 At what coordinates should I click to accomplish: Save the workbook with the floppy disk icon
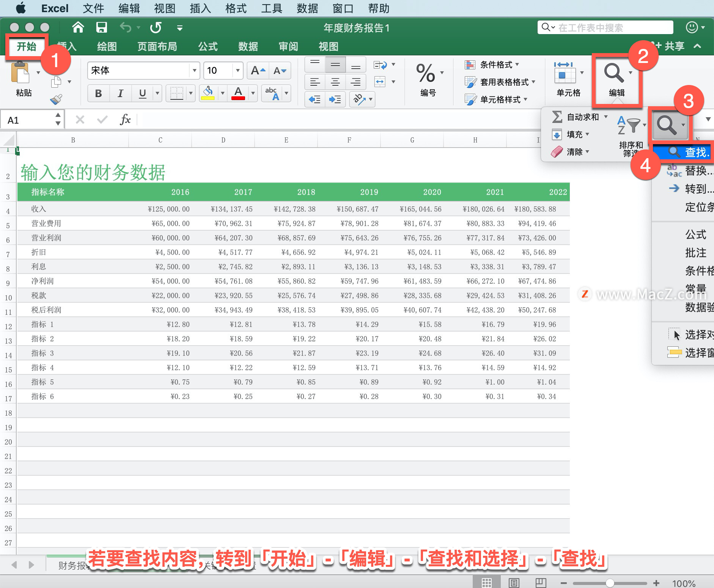pos(102,27)
